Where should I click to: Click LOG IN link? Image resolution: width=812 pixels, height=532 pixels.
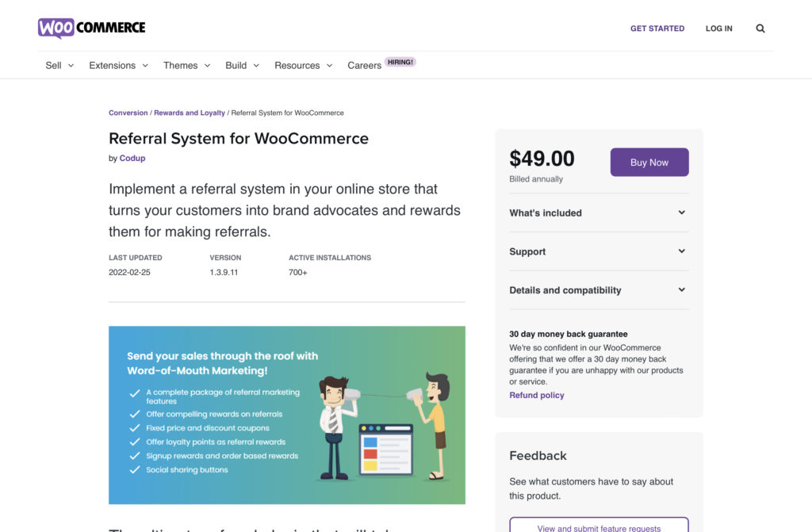pyautogui.click(x=718, y=29)
